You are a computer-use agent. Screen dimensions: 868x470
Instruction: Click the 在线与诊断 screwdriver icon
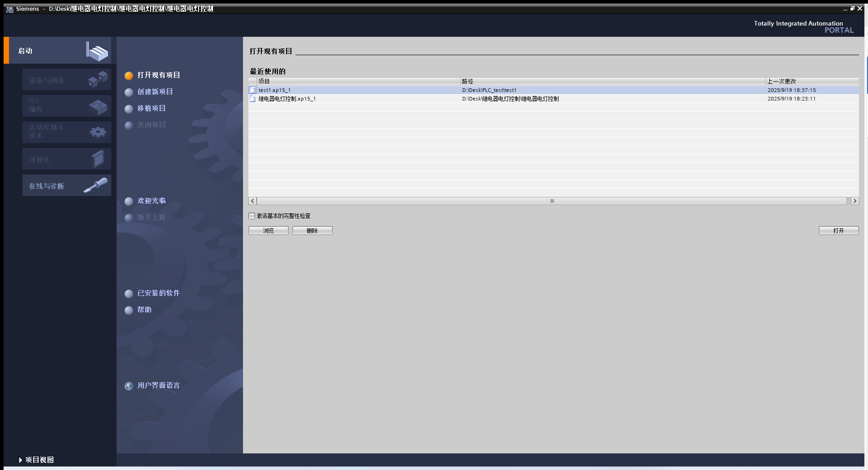[x=95, y=185]
